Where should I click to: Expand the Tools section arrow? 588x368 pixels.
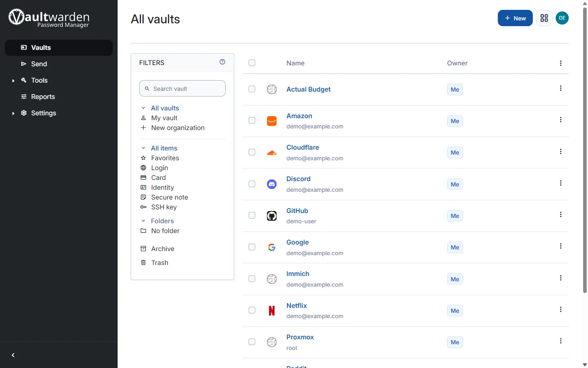13,81
